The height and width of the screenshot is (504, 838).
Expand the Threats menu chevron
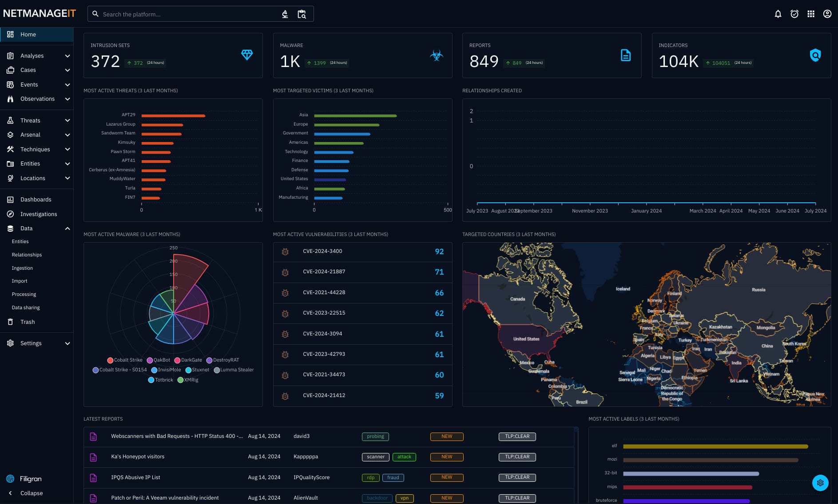68,121
